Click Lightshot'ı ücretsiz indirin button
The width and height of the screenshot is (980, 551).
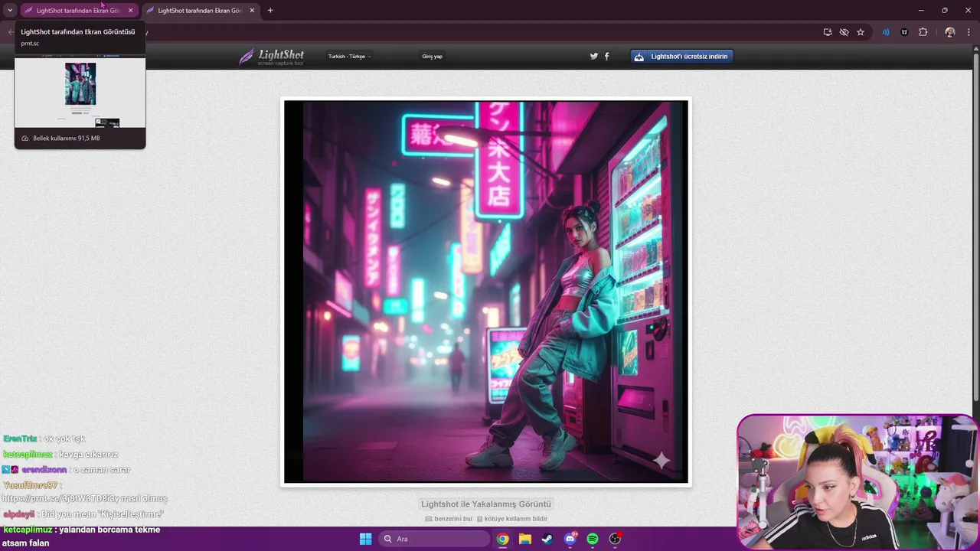[x=681, y=56]
